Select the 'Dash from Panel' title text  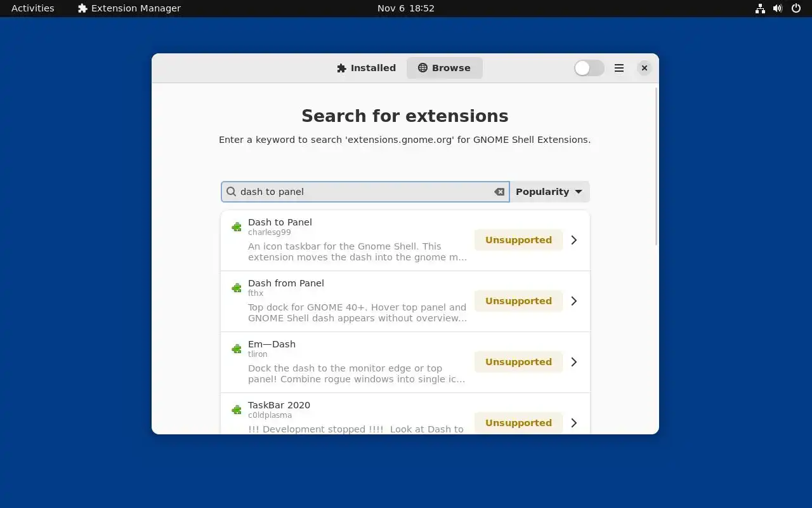(286, 283)
